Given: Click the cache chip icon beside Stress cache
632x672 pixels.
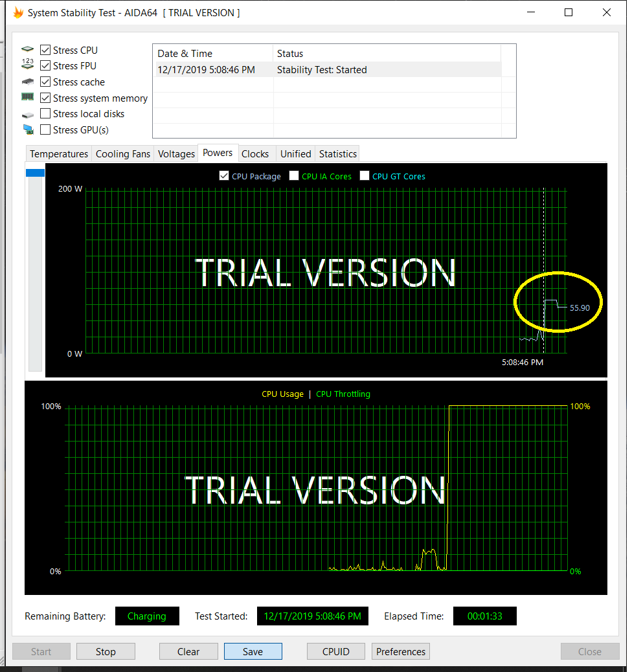Looking at the screenshot, I should (x=27, y=82).
